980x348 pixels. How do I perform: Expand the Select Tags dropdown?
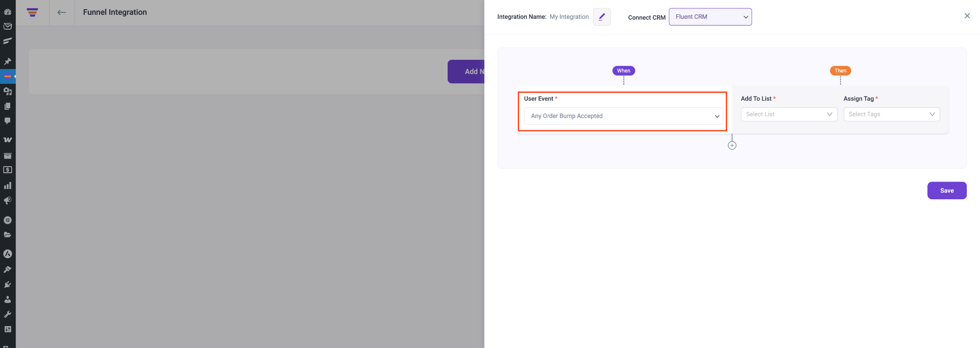891,114
